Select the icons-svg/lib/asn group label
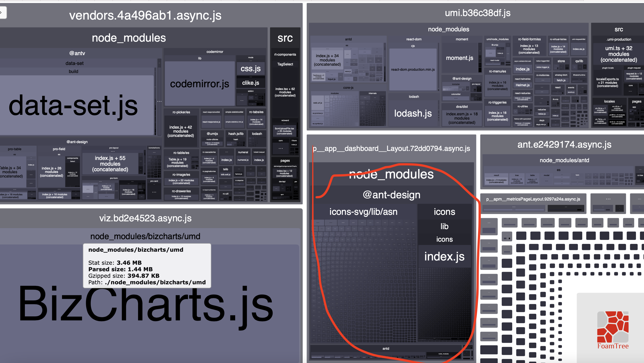Screen dimensions: 644x363 [363, 212]
